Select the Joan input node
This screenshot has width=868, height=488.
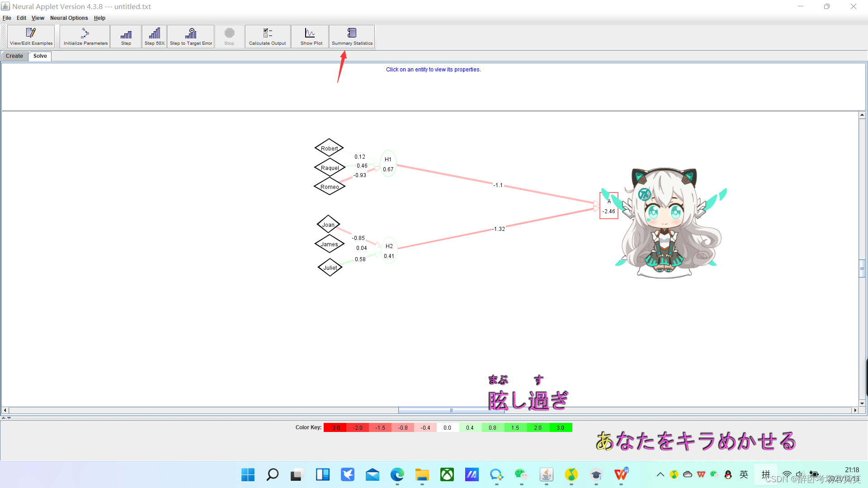coord(328,225)
